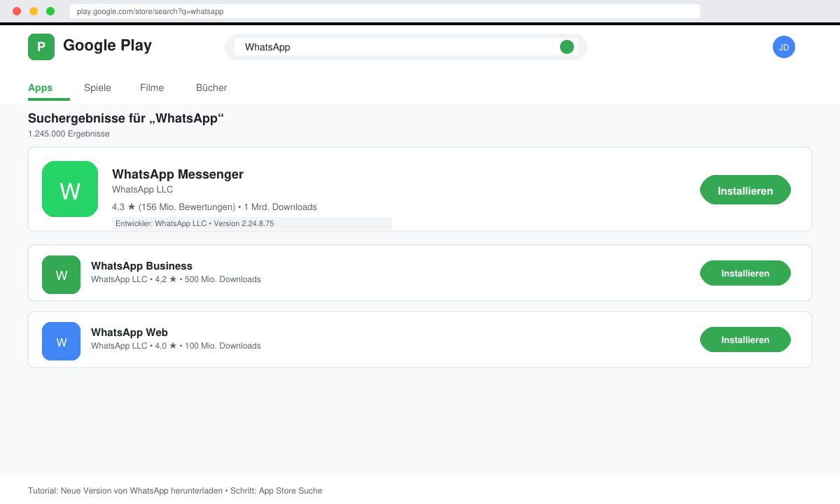
Task: Install WhatsApp Web
Action: (x=745, y=339)
